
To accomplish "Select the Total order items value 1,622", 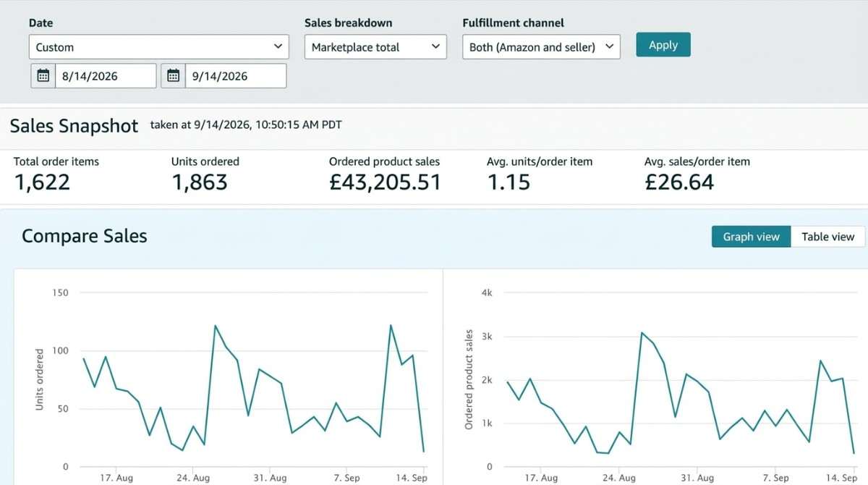I will (x=43, y=182).
